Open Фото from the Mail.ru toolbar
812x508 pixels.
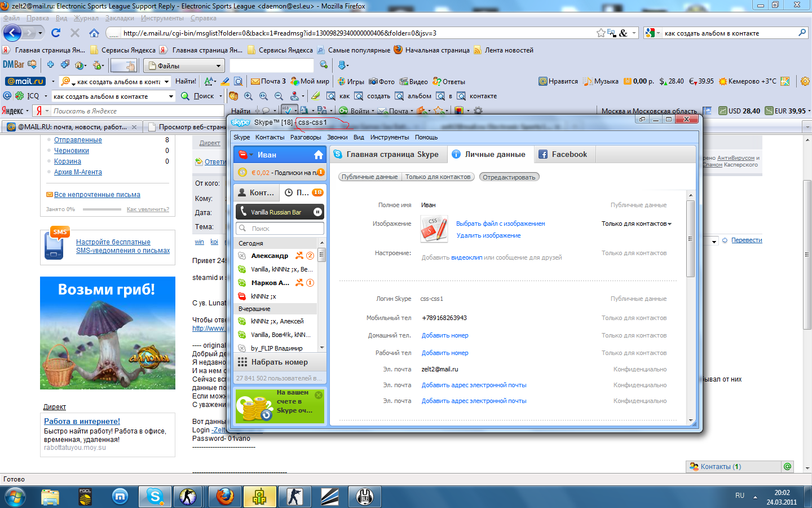pyautogui.click(x=382, y=81)
